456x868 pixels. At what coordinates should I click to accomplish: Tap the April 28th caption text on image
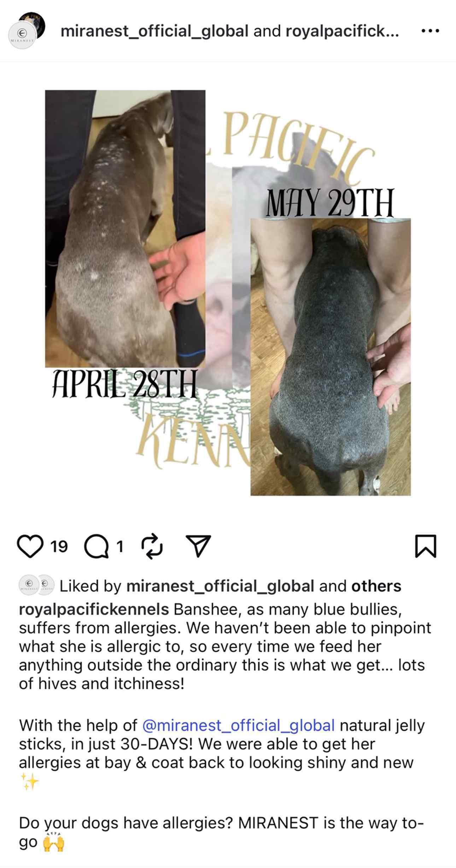(x=124, y=384)
